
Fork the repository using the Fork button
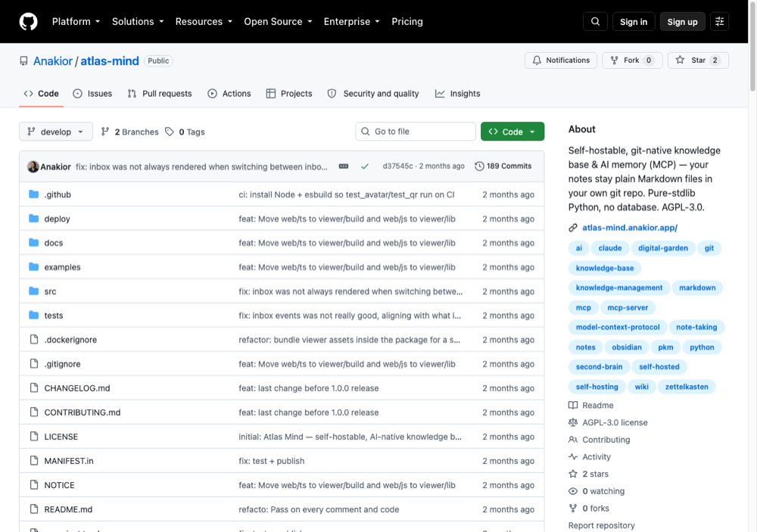(632, 61)
